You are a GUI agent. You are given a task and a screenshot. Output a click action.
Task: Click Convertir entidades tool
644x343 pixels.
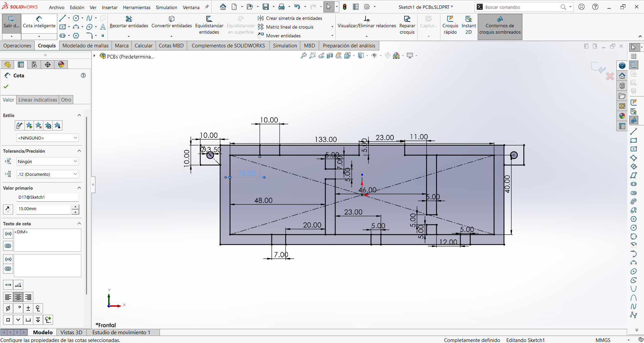[x=172, y=23]
